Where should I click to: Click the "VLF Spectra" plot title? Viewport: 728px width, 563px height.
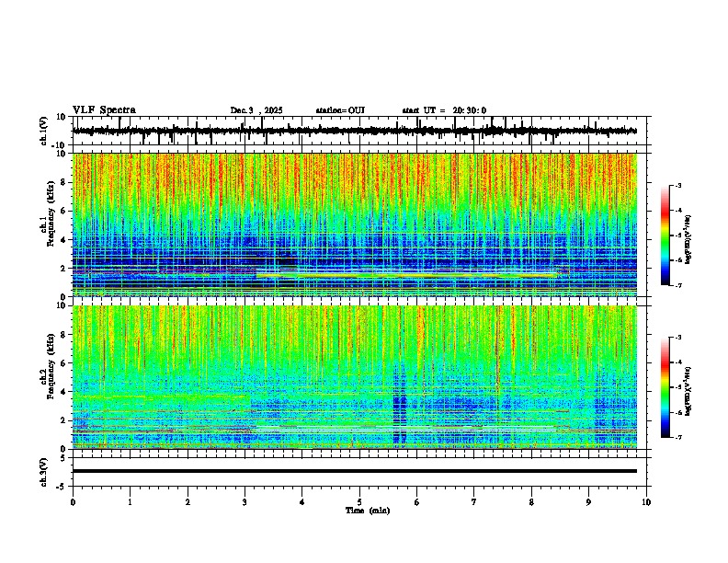tap(104, 110)
